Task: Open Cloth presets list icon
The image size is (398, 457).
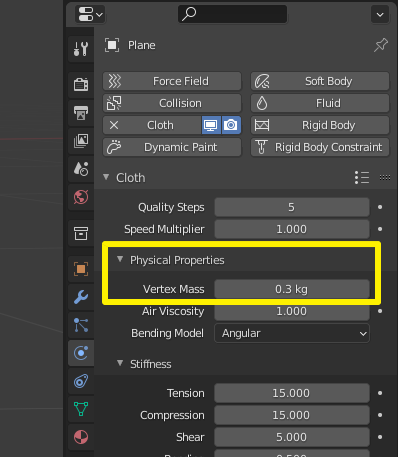Action: point(362,177)
